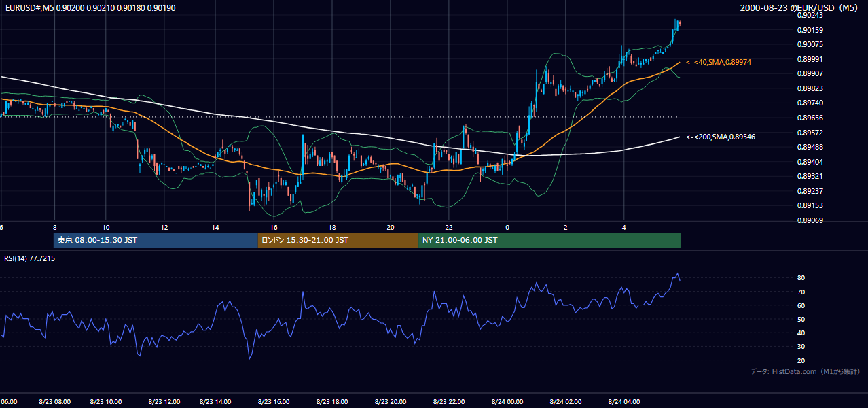Click the 8/23 12:00 timestamp on the bottom axis
This screenshot has height=408, width=868.
[164, 402]
